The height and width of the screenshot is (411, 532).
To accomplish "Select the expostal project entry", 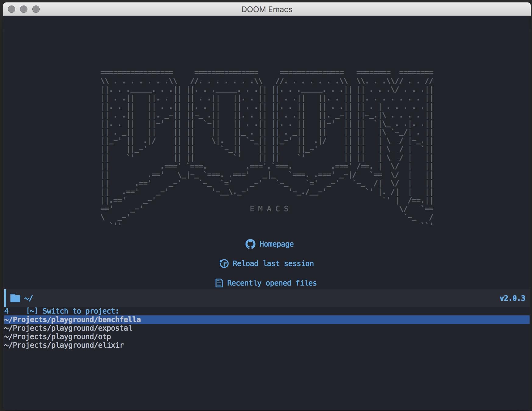I will pos(68,328).
